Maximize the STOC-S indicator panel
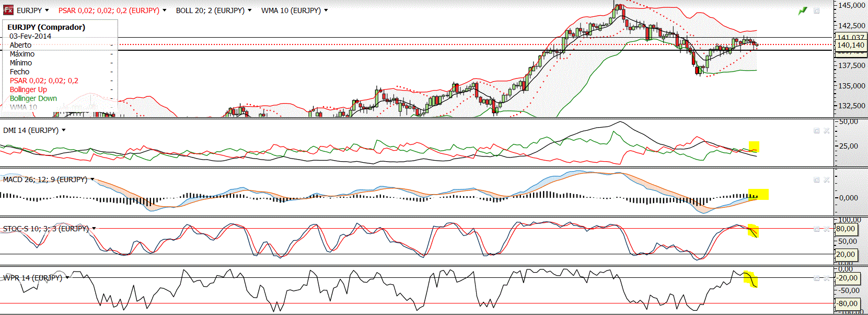 coord(817,229)
